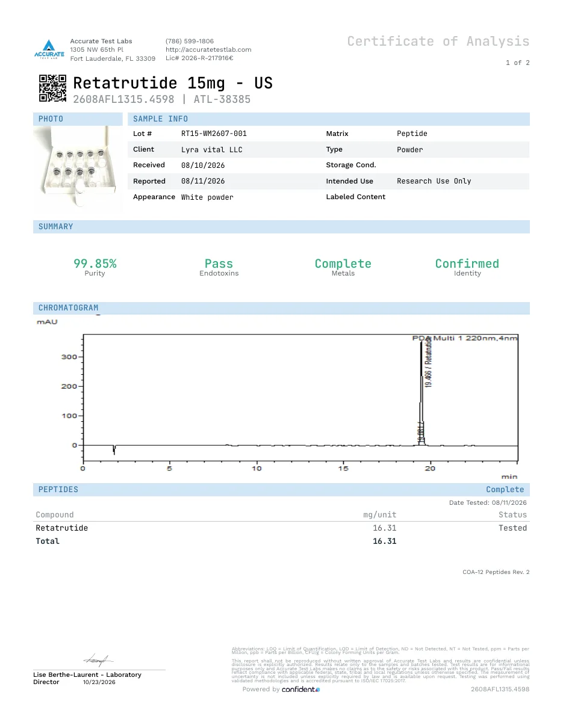Screen dimensions: 563x728
Task: Click the 'Tested' status cell
Action: point(512,528)
